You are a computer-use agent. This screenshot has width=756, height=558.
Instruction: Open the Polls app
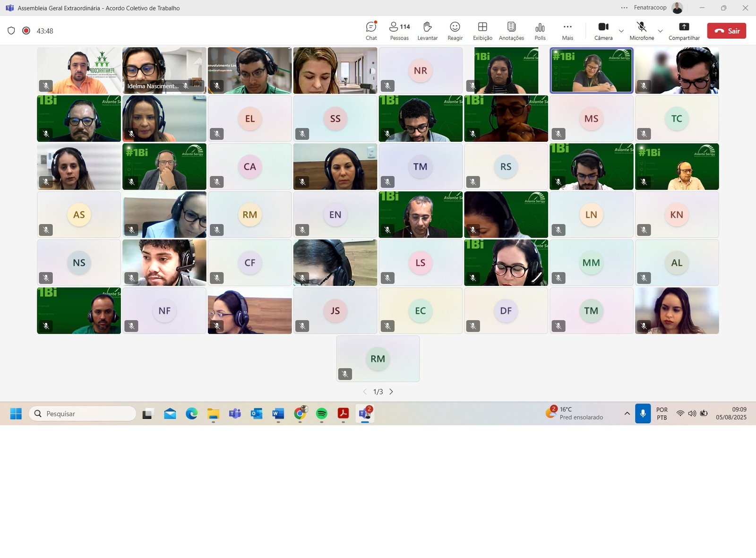click(x=540, y=31)
